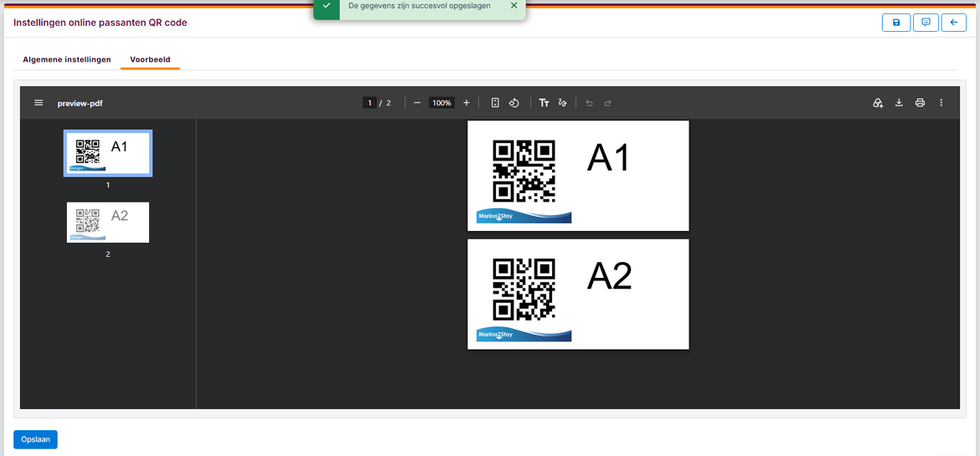Dismiss the success notification with the X
This screenshot has height=456, width=980.
(513, 6)
